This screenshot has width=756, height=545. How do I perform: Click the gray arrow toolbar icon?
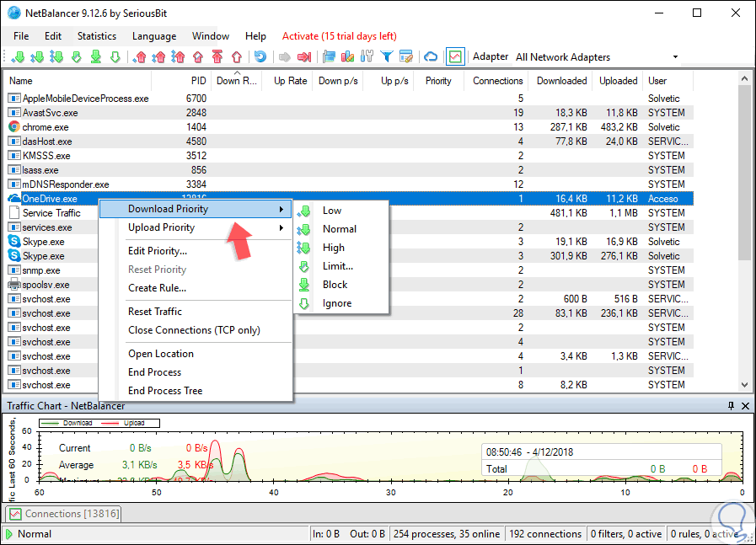pos(285,57)
